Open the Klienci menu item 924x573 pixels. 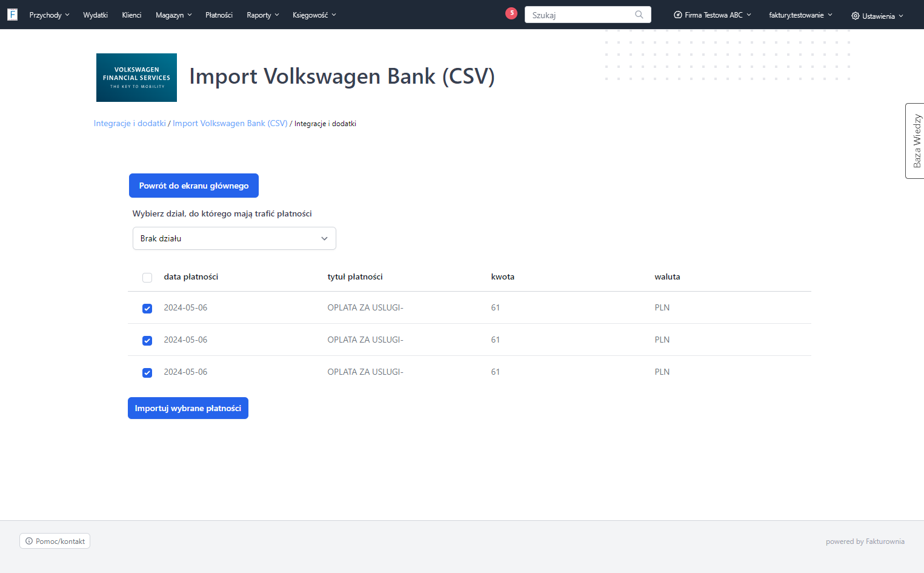(x=131, y=15)
